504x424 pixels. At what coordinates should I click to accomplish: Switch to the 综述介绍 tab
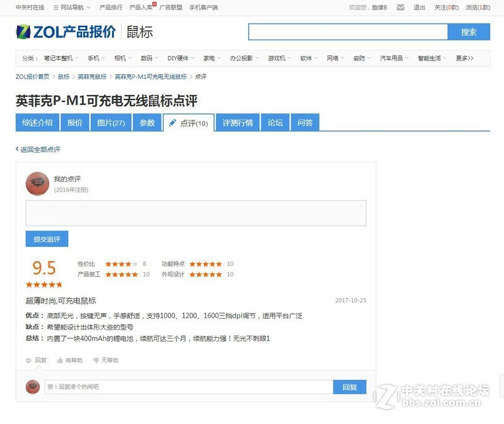37,122
